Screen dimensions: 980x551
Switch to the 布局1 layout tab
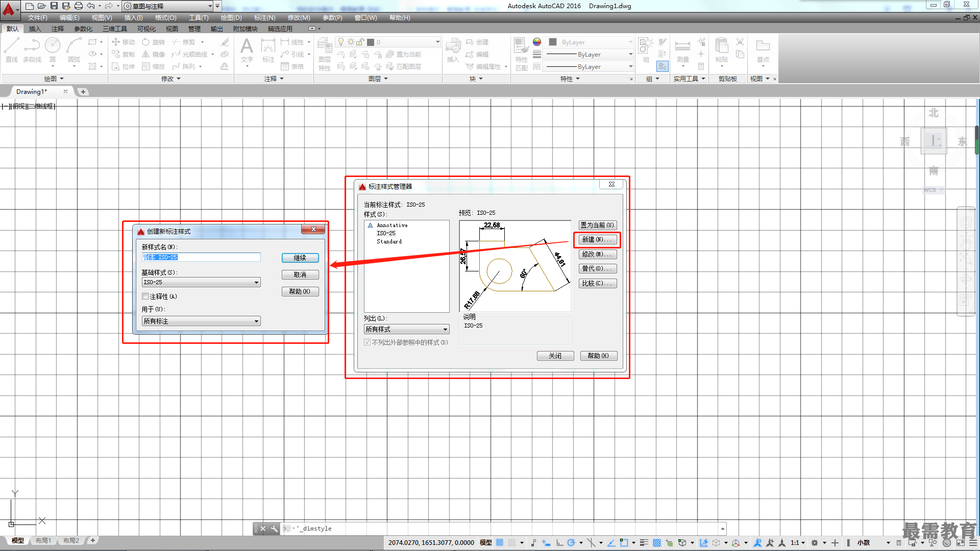tap(43, 540)
